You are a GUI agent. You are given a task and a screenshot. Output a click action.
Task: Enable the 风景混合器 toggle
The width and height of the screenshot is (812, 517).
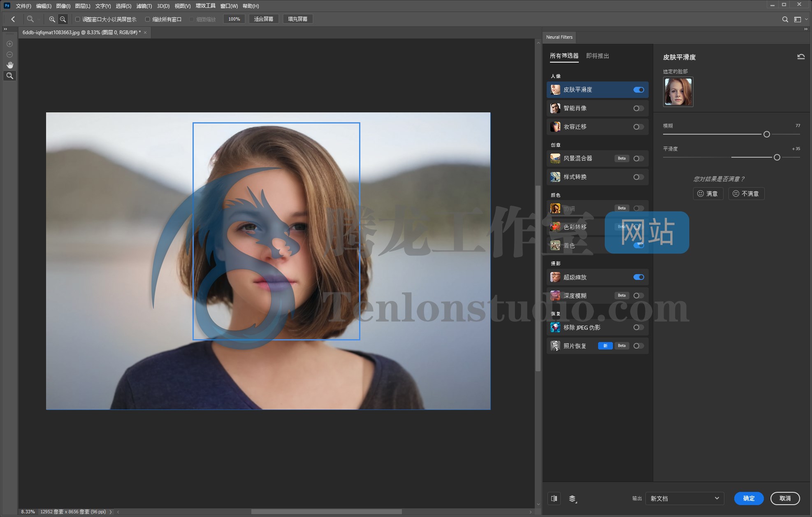coord(639,158)
